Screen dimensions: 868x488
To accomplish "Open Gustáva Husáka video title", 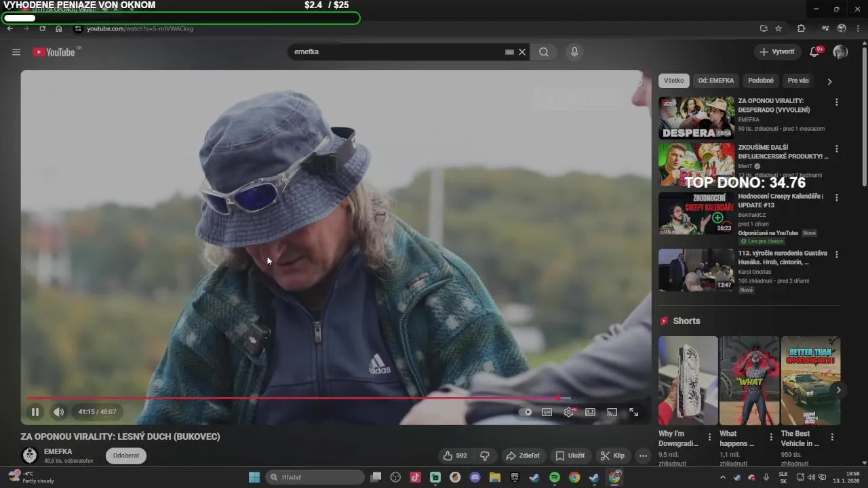I will click(783, 258).
